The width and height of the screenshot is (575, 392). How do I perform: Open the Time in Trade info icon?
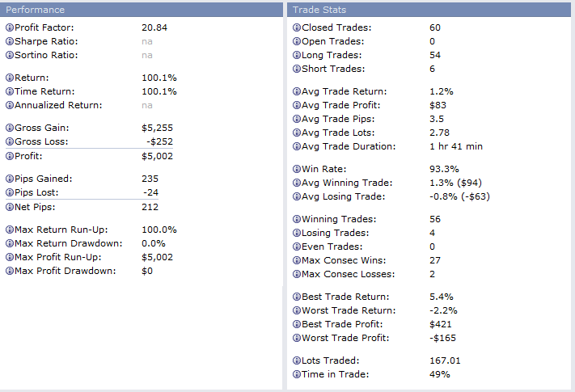(x=297, y=374)
